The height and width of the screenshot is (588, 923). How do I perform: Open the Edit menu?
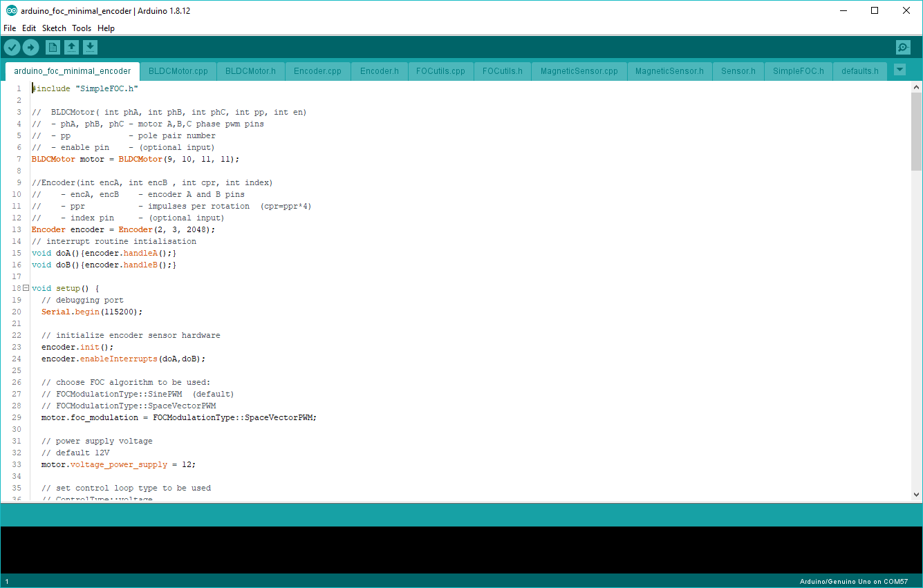[x=29, y=28]
